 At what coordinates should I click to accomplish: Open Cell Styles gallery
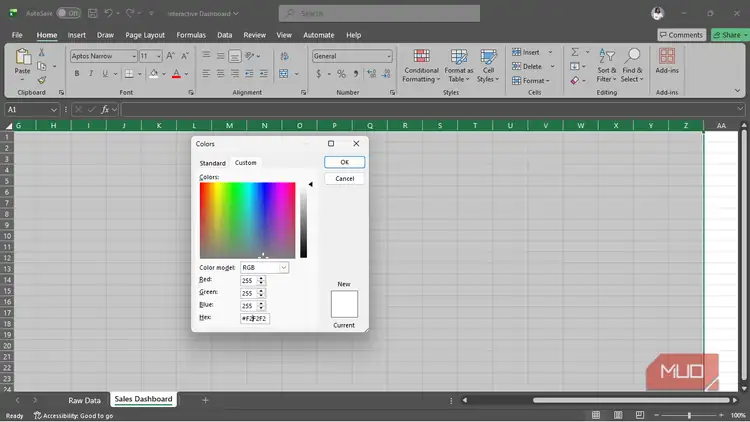point(488,66)
